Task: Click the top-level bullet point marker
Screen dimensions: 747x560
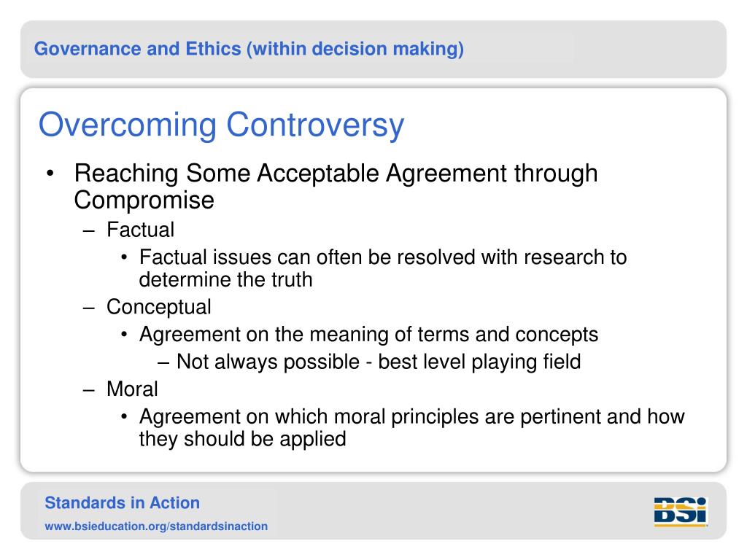Action: [x=50, y=174]
